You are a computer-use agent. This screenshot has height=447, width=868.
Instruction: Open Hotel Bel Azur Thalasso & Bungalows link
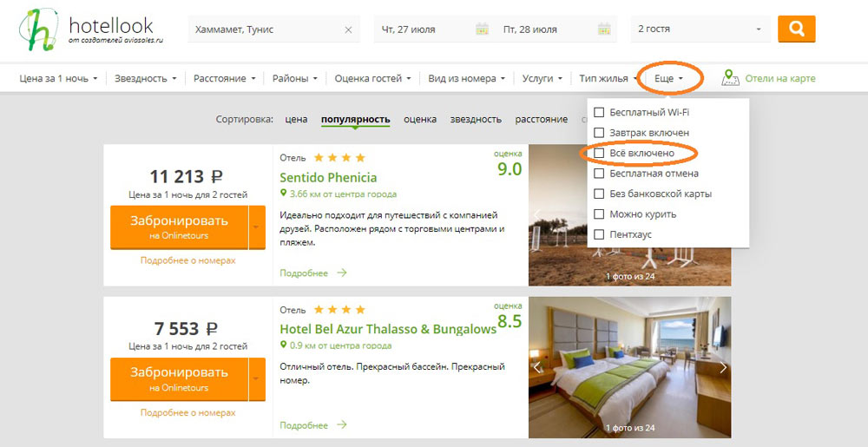387,329
